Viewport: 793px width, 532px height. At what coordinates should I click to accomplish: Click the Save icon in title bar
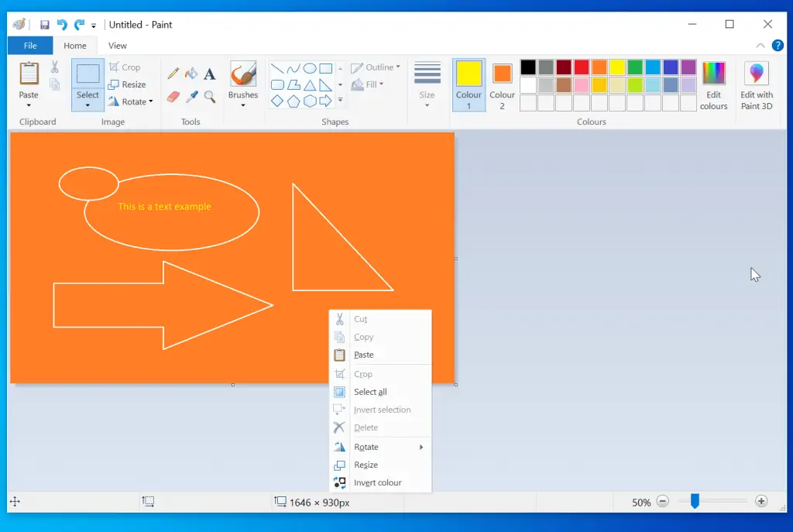tap(45, 25)
